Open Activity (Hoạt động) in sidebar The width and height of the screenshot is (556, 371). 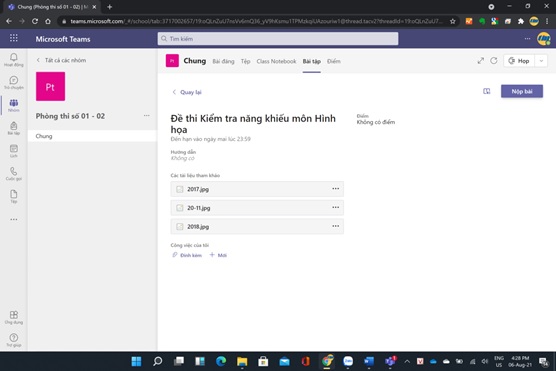tap(13, 60)
